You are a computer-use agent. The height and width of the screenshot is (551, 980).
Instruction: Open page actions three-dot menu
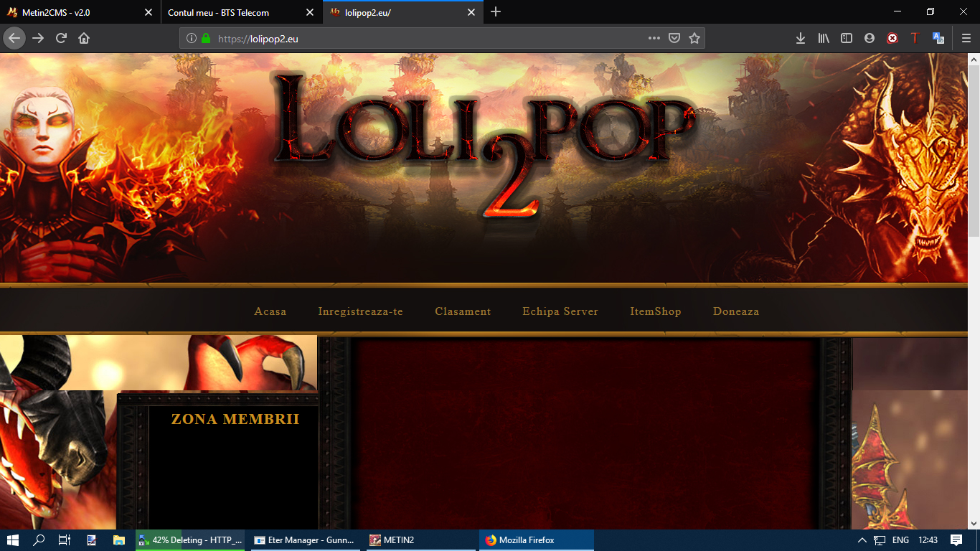click(654, 39)
